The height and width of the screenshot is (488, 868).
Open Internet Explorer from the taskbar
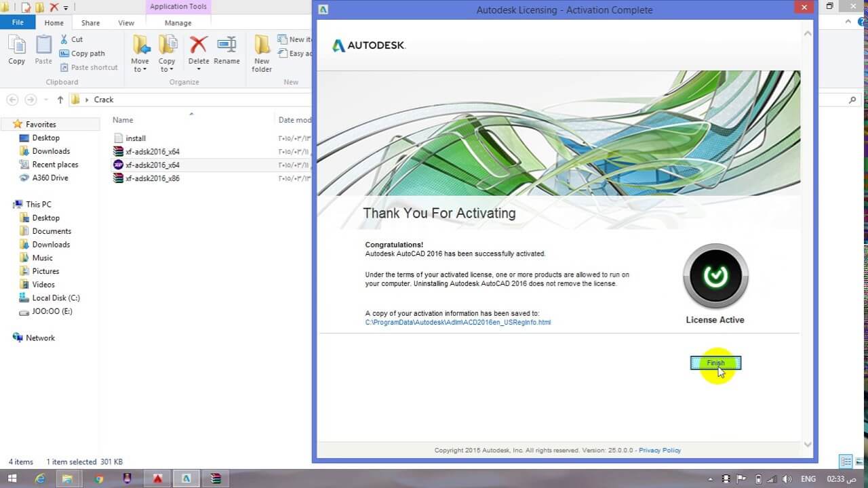(x=40, y=479)
